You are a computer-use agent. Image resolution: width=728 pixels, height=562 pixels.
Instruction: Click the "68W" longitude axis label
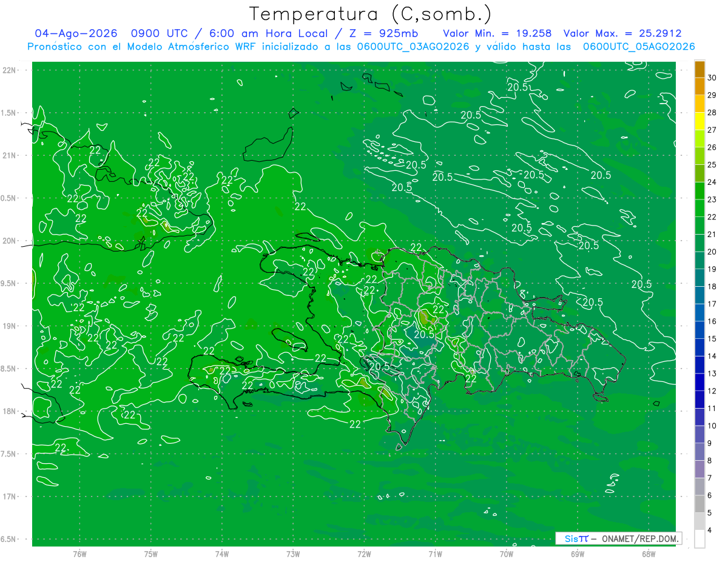tap(649, 554)
